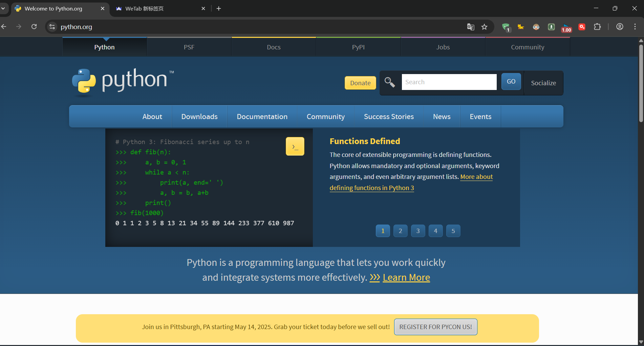The height and width of the screenshot is (346, 644).
Task: Open the Community top navigation tab
Action: point(528,47)
